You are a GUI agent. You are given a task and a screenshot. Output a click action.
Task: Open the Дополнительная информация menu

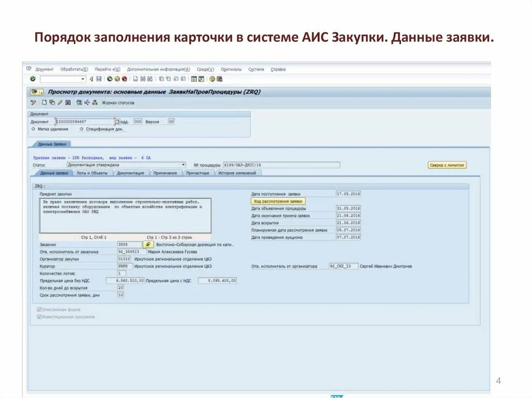[158, 69]
